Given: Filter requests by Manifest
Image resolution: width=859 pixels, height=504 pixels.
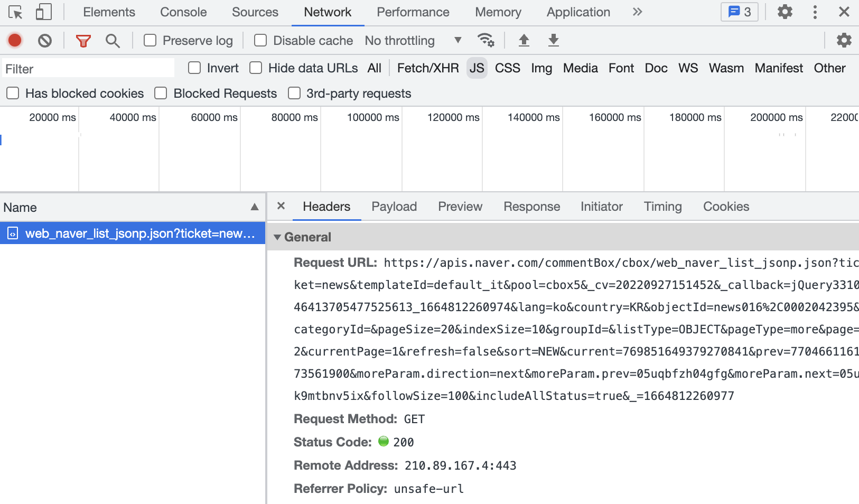Looking at the screenshot, I should tap(779, 68).
